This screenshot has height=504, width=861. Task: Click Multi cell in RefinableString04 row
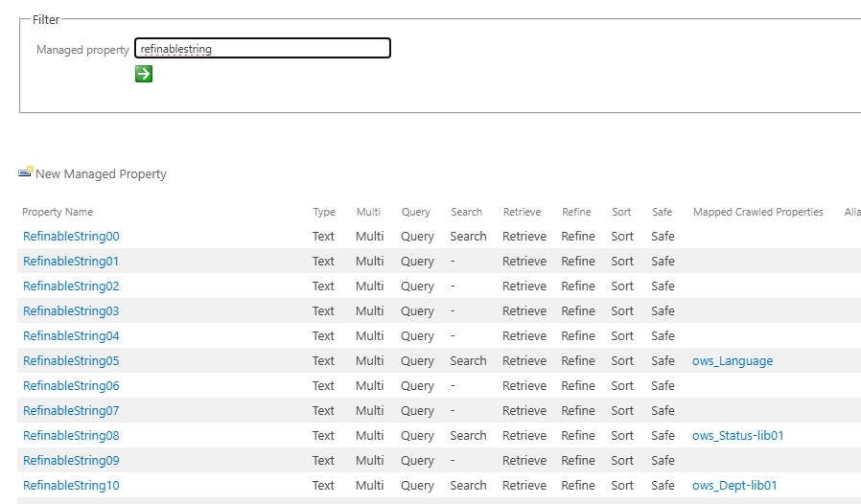[x=369, y=336]
